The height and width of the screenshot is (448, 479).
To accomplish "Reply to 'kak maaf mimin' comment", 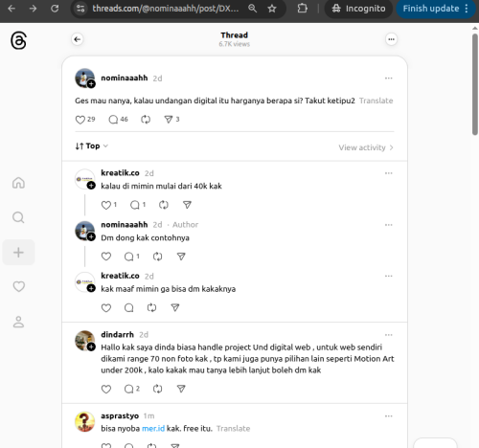I will (x=128, y=307).
